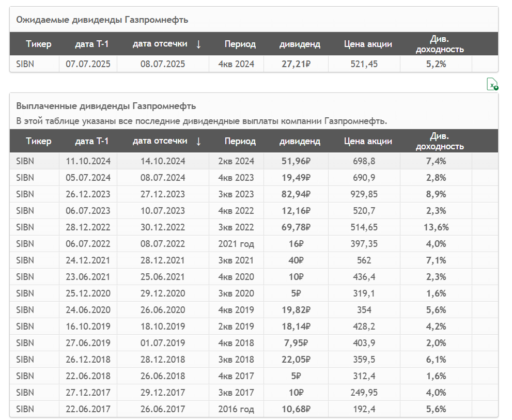Select the expected dividend 27,21₽ cell

(x=296, y=64)
